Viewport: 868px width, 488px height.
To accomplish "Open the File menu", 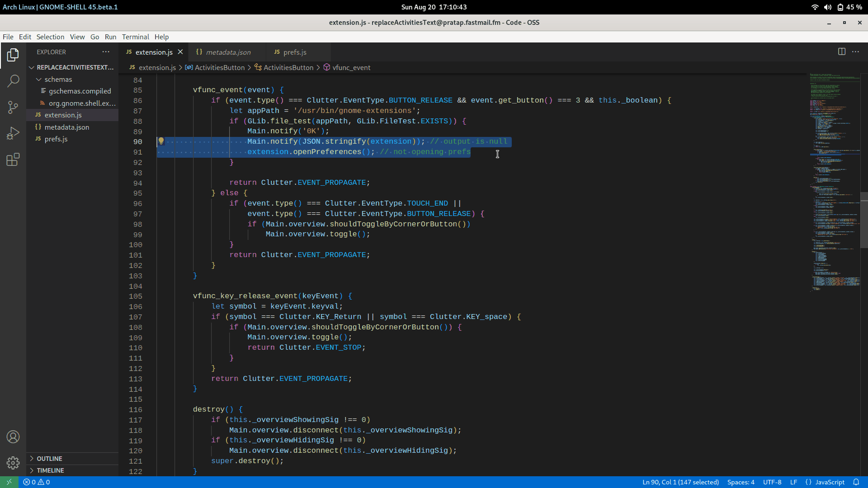I will (8, 37).
